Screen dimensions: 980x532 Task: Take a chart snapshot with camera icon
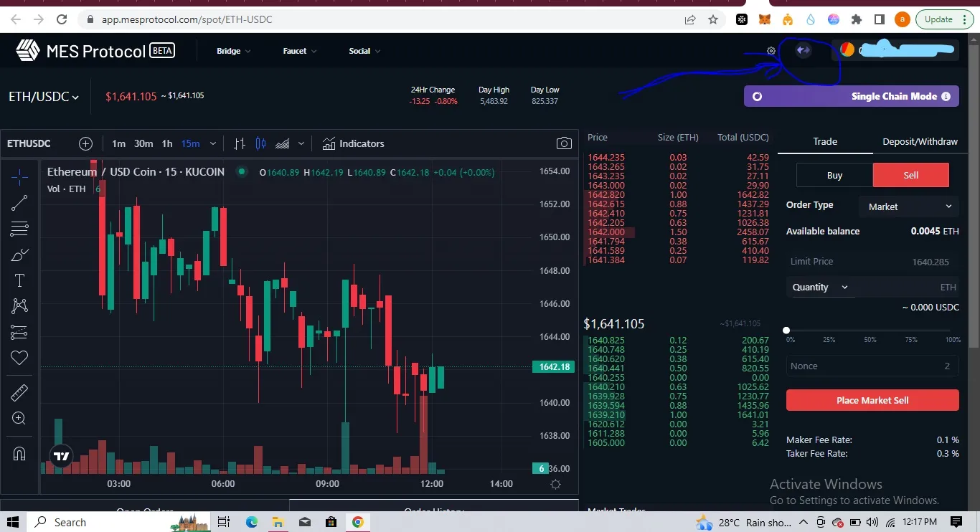[565, 143]
